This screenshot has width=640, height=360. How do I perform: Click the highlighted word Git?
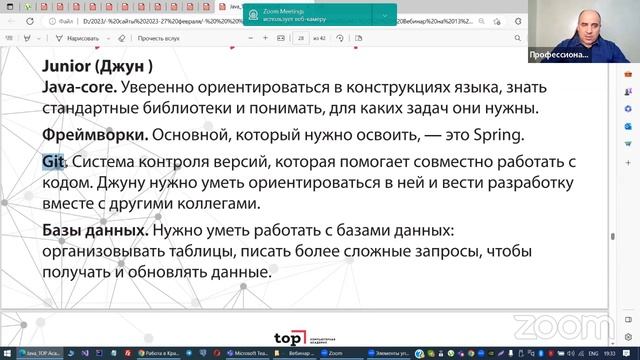pyautogui.click(x=53, y=162)
